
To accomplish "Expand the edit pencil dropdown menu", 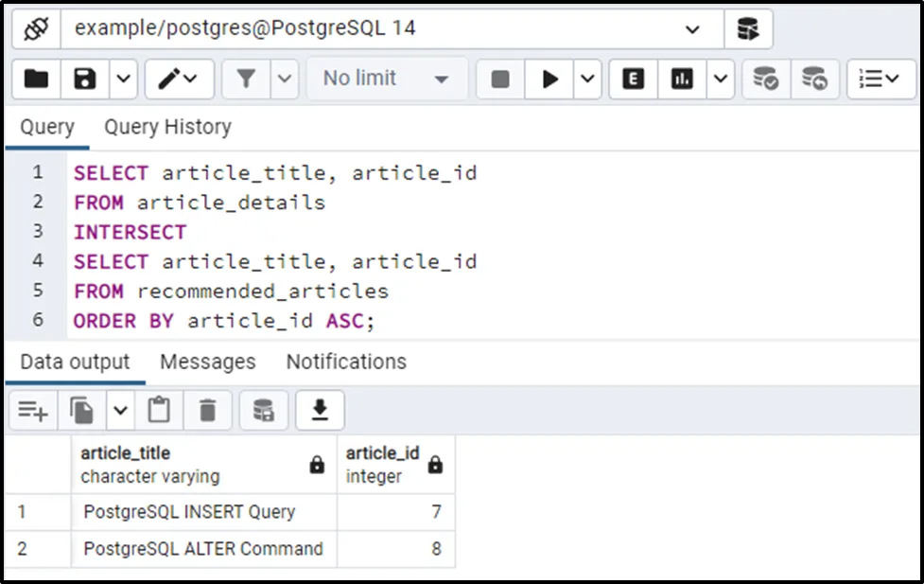I will [177, 80].
